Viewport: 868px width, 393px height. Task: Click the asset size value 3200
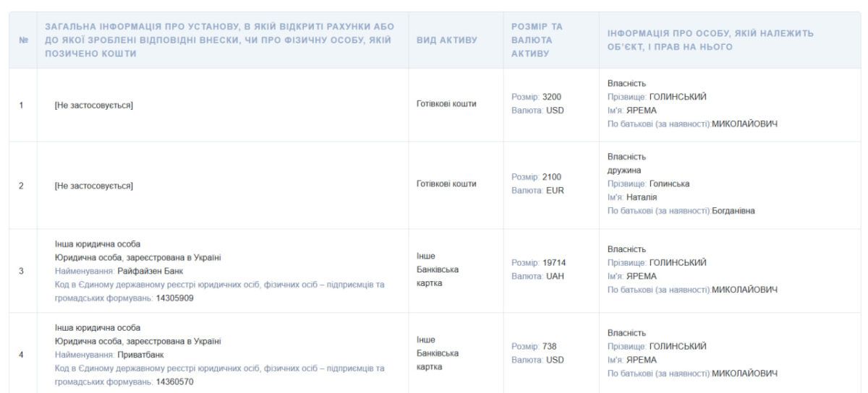[552, 97]
